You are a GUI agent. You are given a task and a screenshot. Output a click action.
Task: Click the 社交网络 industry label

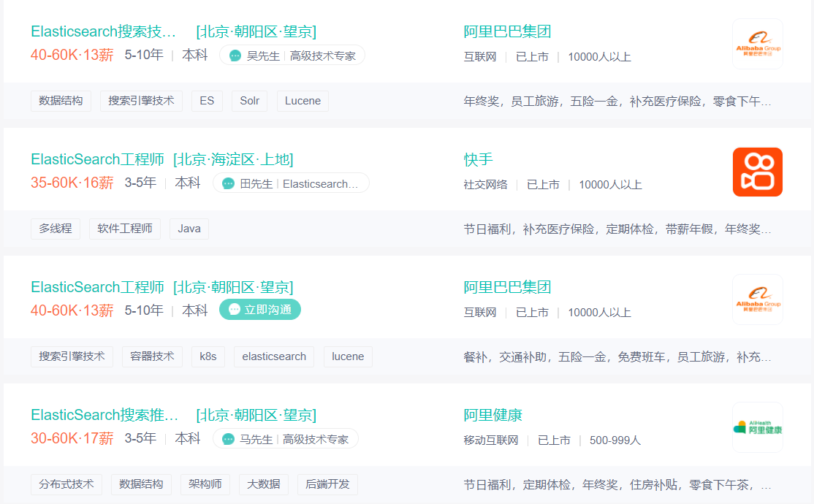coord(485,184)
